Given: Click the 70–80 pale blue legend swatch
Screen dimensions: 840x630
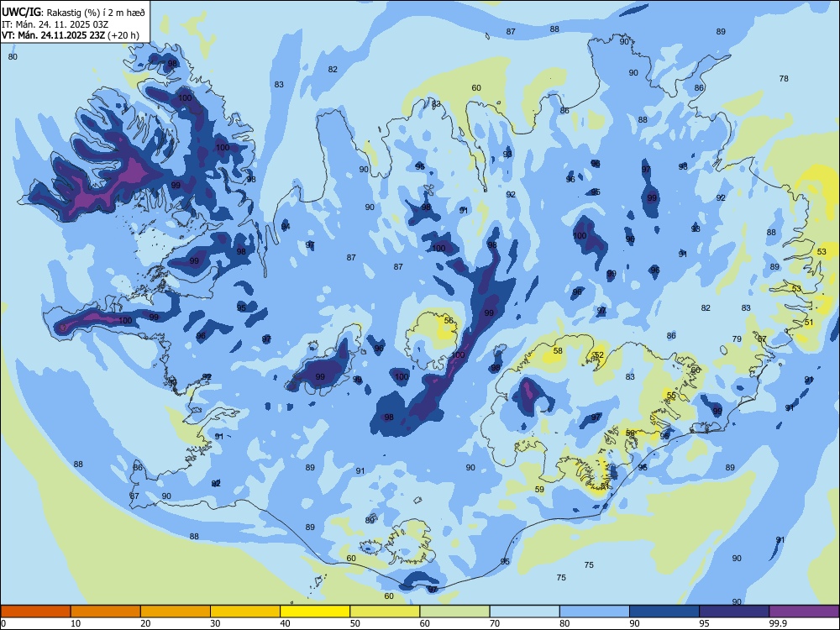Looking at the screenshot, I should pyautogui.click(x=524, y=612).
